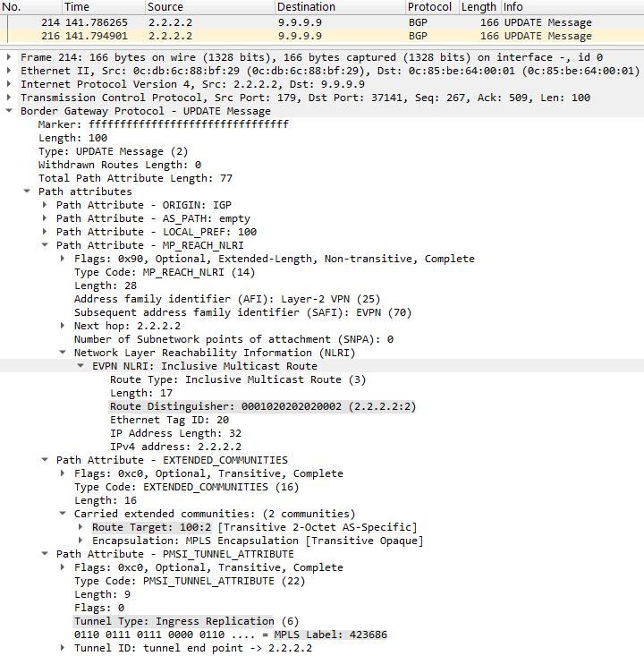Collapse Path Attribute PMSI_TUNNEL_ATTRIBUTE
This screenshot has height=656, width=644.
(x=45, y=554)
